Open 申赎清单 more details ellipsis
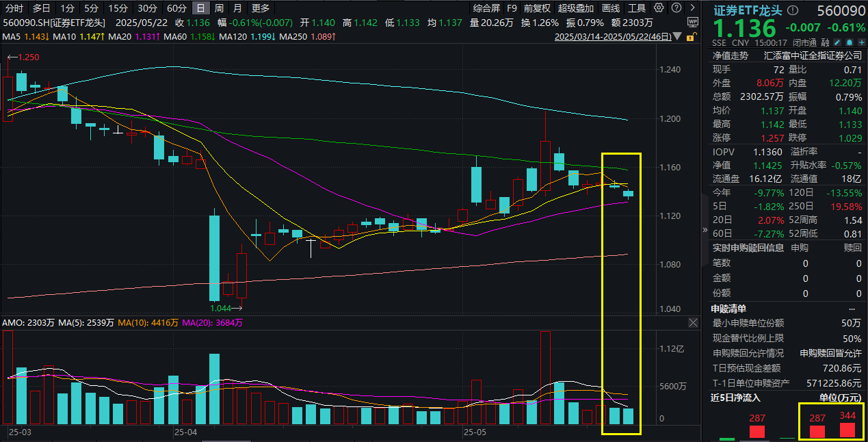Screen dimensions: 868x442 click(859, 309)
